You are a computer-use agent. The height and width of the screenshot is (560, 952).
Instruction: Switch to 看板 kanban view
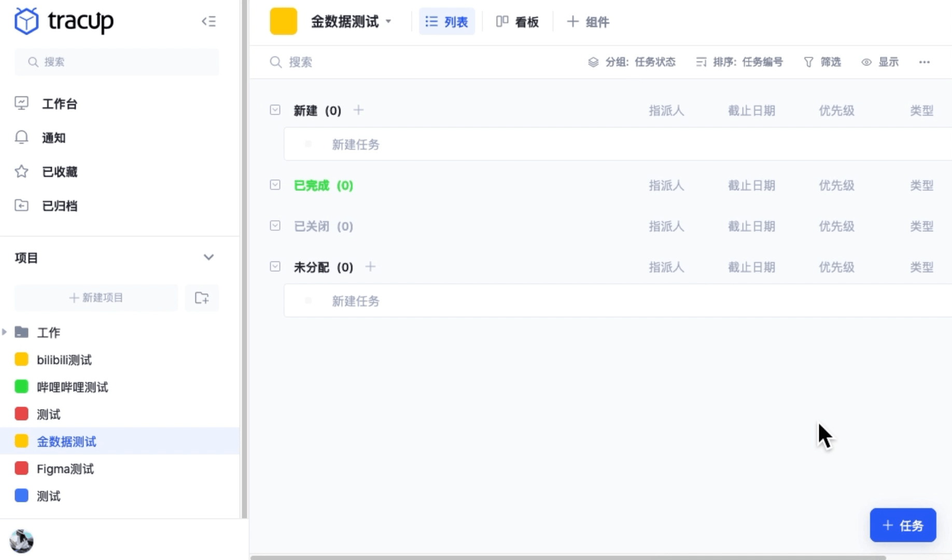click(517, 22)
